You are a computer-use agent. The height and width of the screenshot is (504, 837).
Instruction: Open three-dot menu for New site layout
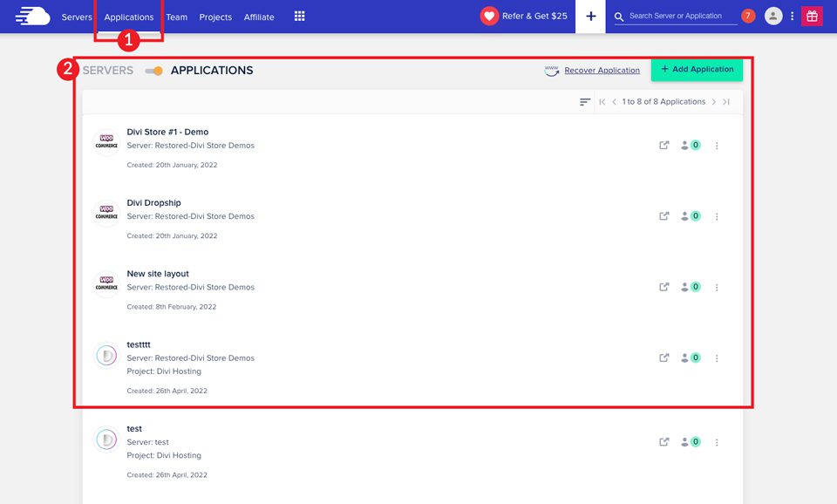point(717,287)
